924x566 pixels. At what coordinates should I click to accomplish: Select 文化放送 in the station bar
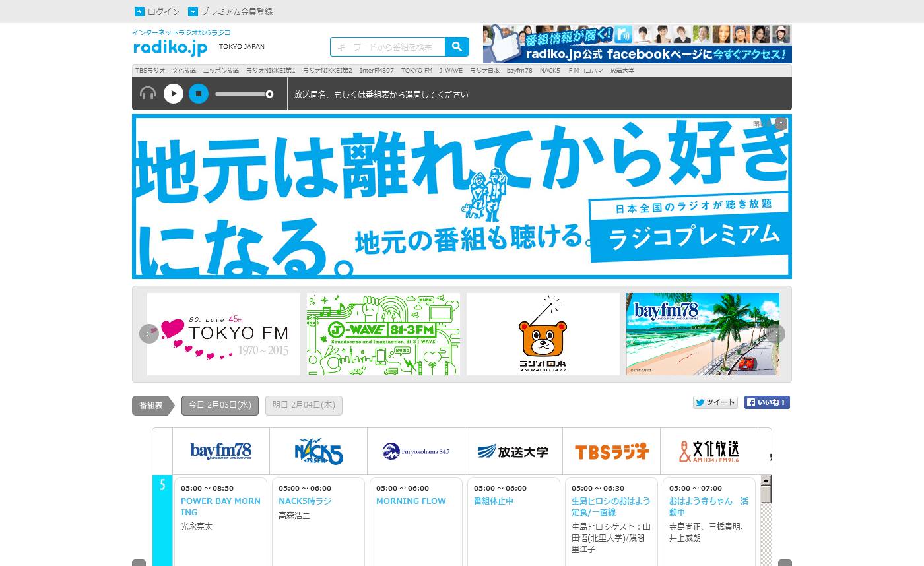[x=183, y=71]
